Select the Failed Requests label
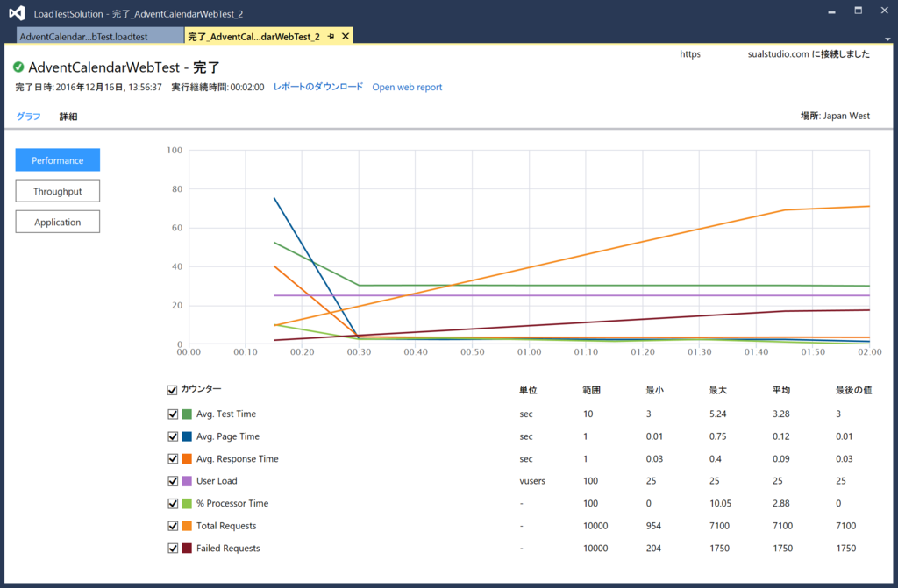The width and height of the screenshot is (898, 588). pyautogui.click(x=228, y=548)
